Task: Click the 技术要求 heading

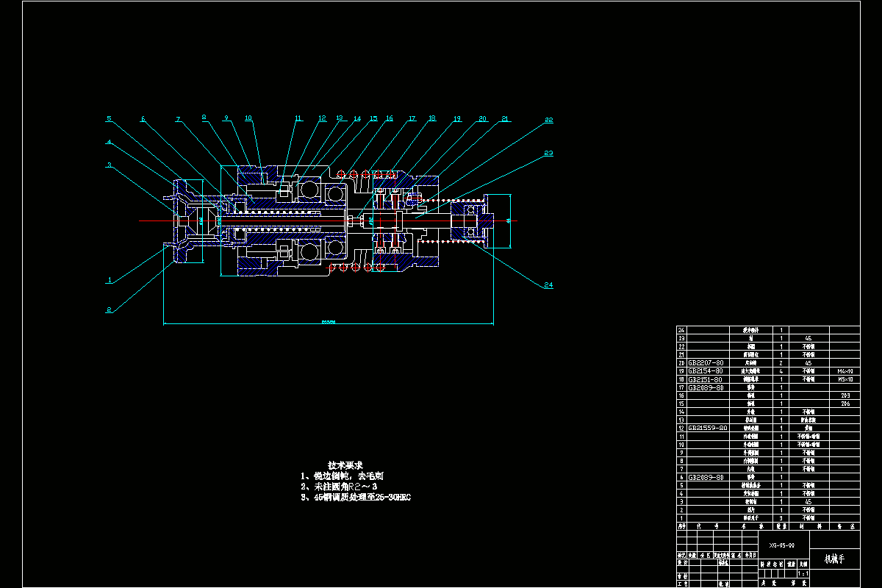Action: pyautogui.click(x=345, y=465)
